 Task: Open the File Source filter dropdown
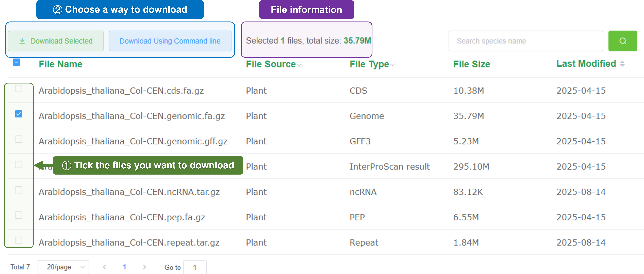(299, 65)
